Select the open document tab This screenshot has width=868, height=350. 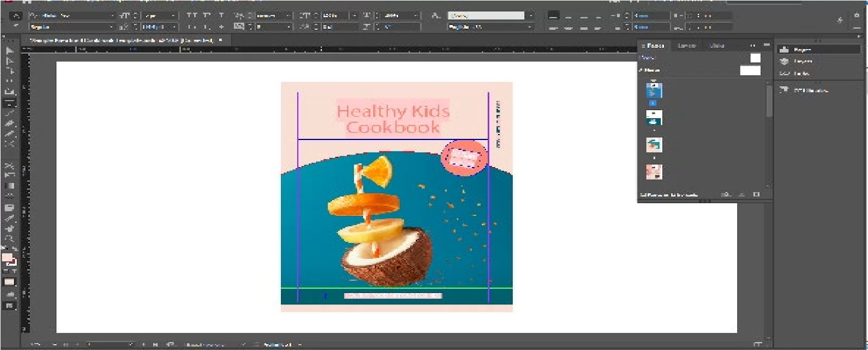[122, 40]
